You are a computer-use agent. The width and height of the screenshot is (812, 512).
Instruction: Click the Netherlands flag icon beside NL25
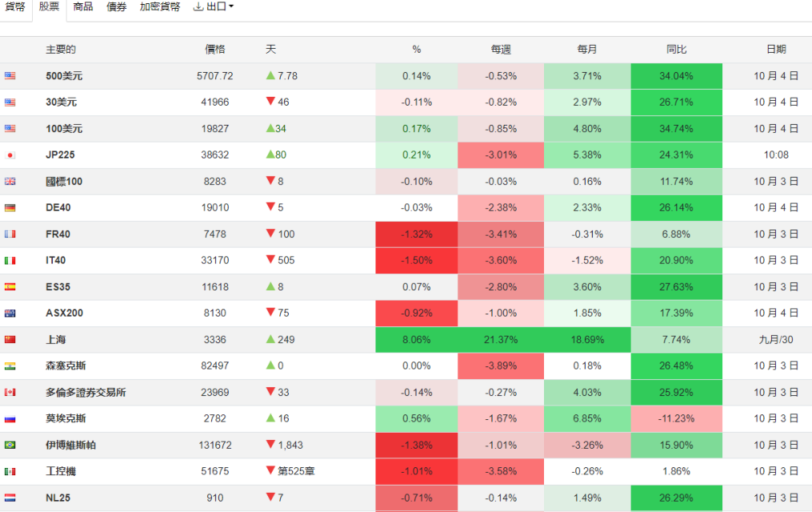coord(10,498)
